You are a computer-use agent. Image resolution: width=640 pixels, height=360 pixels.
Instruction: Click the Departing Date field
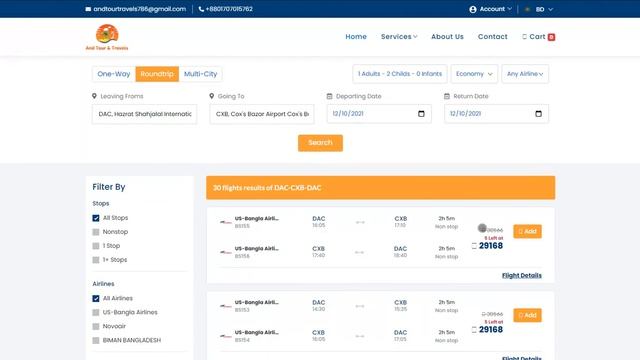point(379,114)
